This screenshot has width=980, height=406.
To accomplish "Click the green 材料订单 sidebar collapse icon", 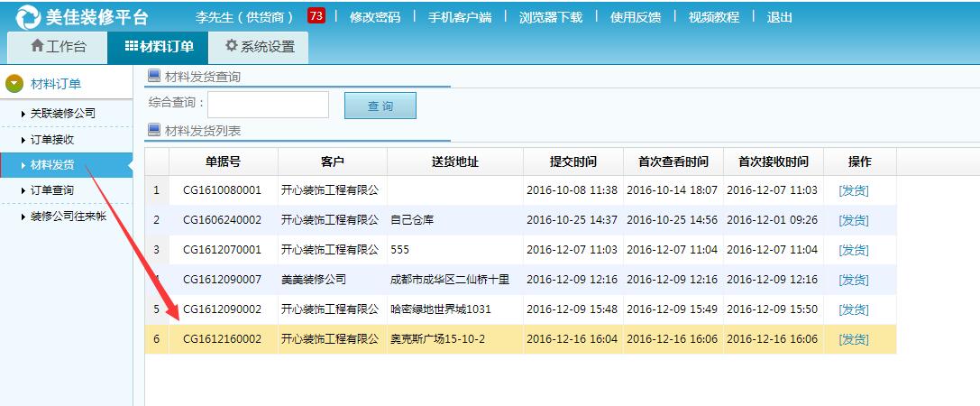I will point(14,84).
